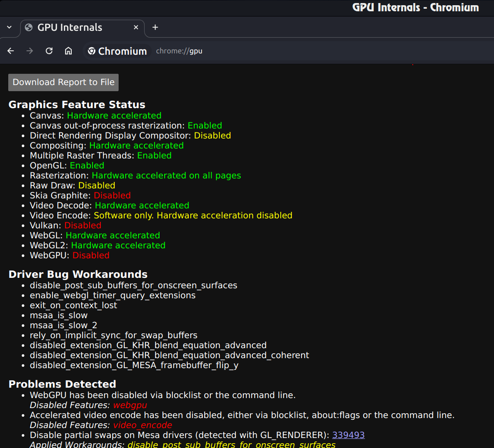Select the msaa_is_slow workaround

tap(59, 316)
